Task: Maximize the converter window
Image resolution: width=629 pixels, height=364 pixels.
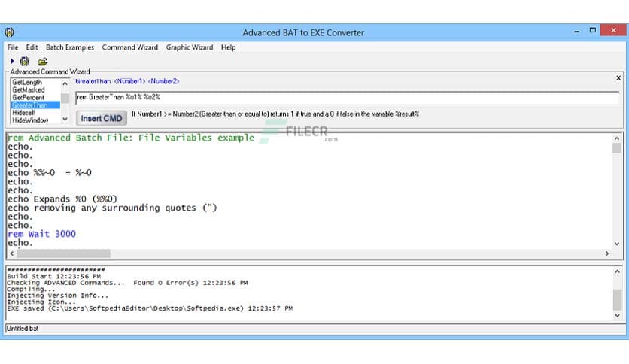Action: pos(592,31)
